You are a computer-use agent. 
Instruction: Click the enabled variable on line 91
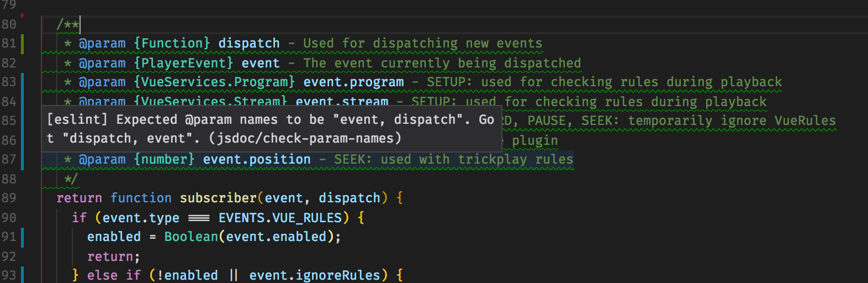(x=114, y=237)
